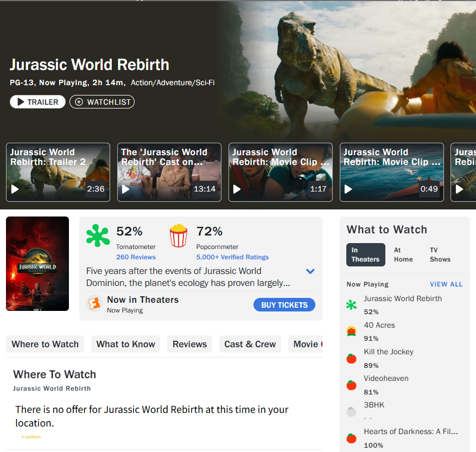The width and height of the screenshot is (476, 452).
Task: Open Kill the Jockey in Now Playing list
Action: point(389,352)
